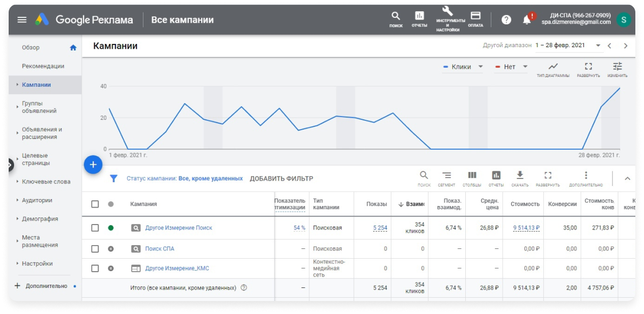Expand the table to full screen
Image resolution: width=644 pixels, height=314 pixels.
[548, 179]
